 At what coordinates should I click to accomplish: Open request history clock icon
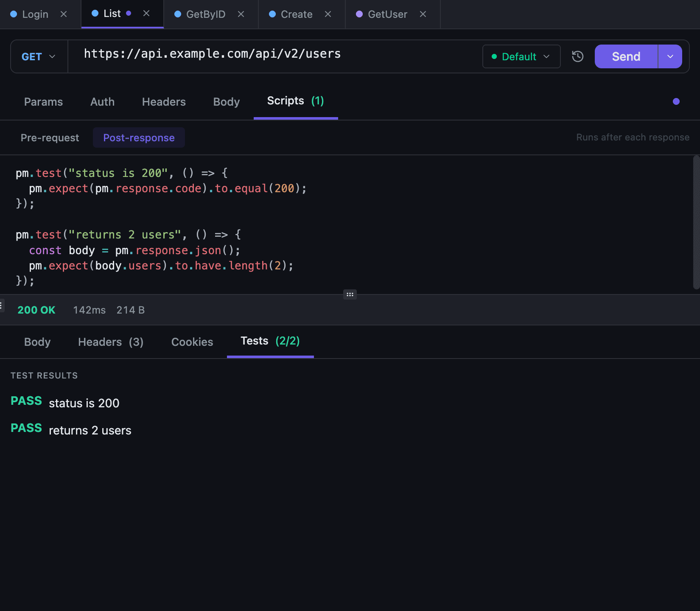[x=578, y=56]
